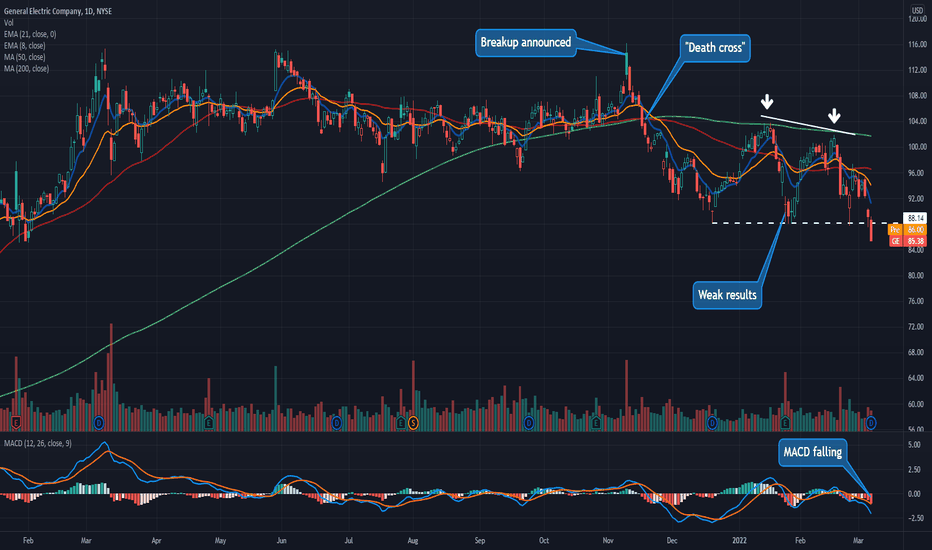Open the orange split marker in August
Viewport: 932px width, 550px height.
413,423
